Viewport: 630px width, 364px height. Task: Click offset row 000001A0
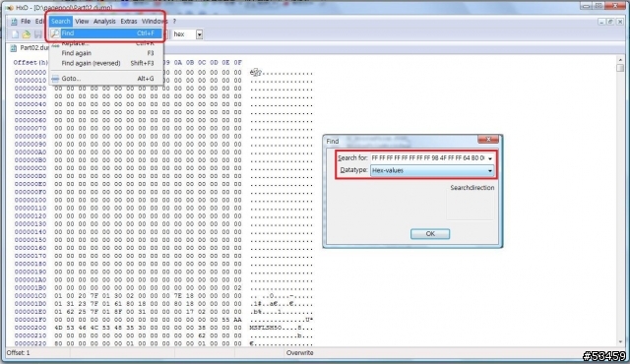click(x=31, y=279)
